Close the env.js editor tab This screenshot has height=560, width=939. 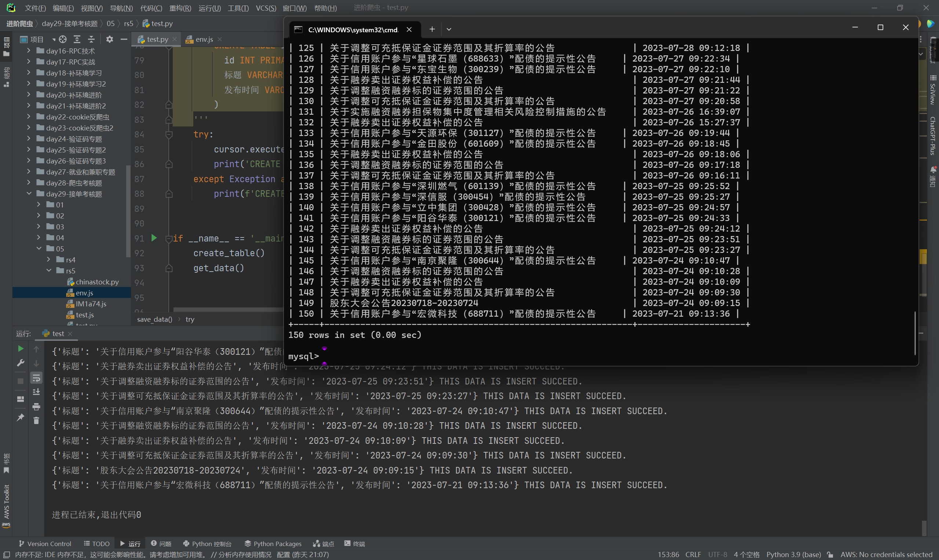click(x=220, y=39)
